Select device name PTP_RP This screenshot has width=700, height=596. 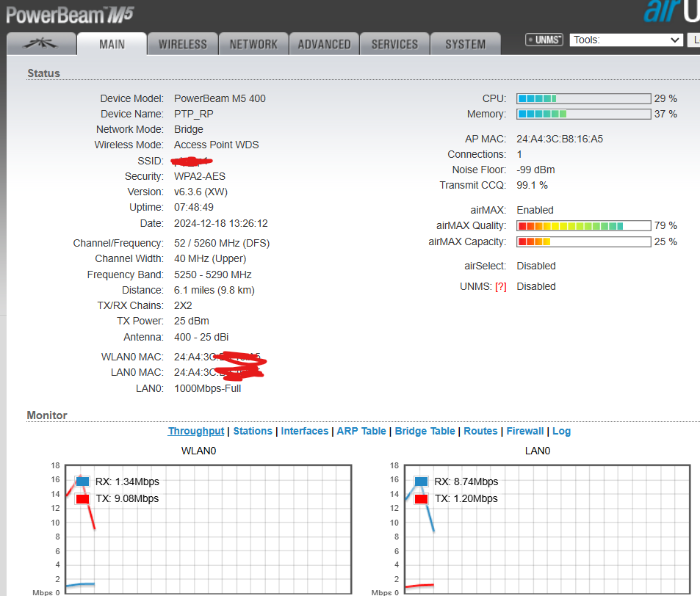point(194,115)
